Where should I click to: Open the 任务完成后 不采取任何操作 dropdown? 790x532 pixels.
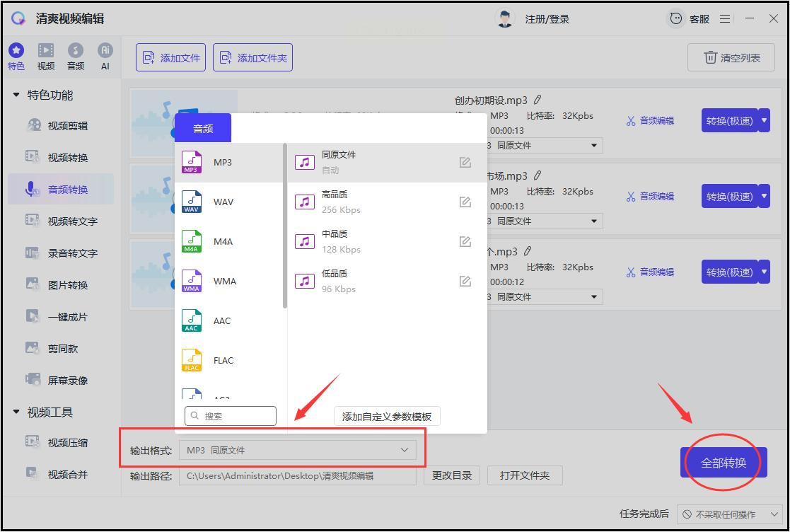click(729, 514)
